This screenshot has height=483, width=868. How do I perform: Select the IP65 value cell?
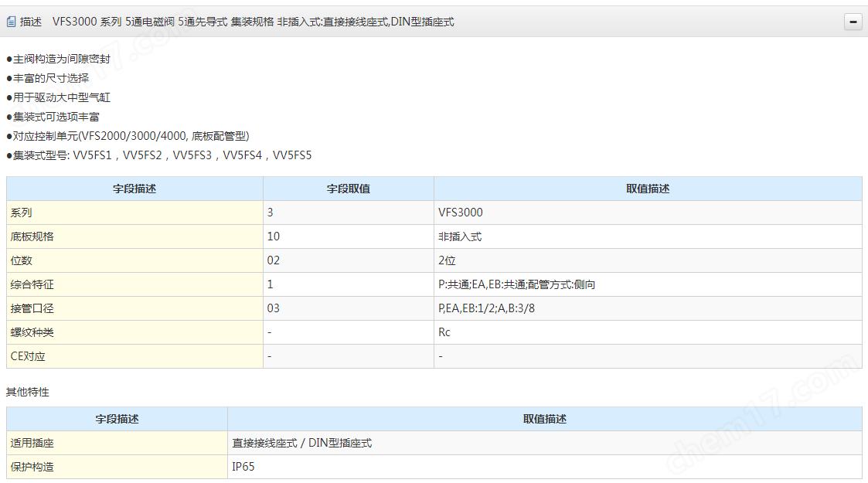click(x=545, y=467)
